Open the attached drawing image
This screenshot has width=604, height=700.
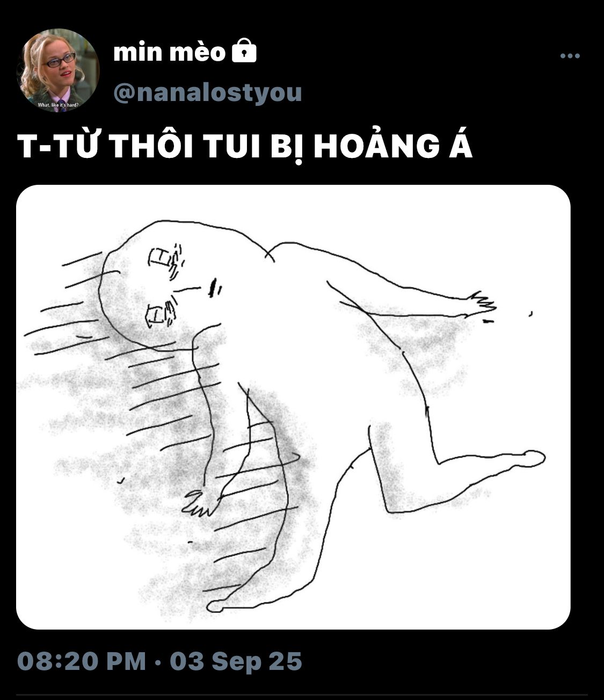coord(293,407)
